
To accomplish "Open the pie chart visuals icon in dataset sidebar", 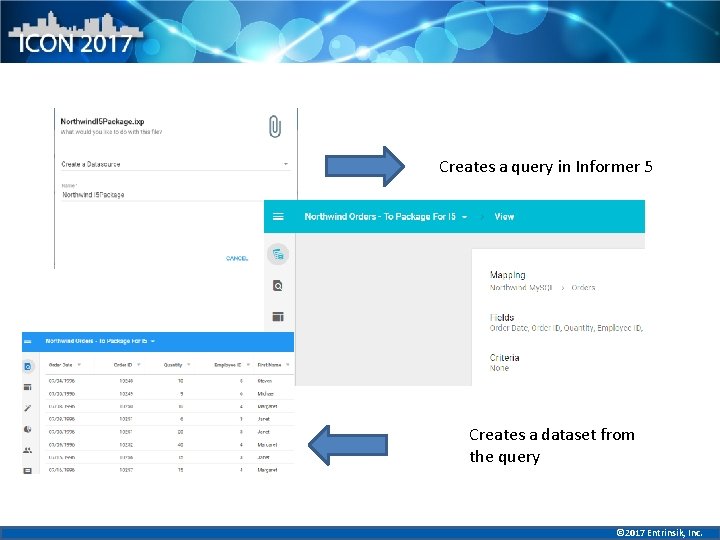I will click(x=28, y=429).
